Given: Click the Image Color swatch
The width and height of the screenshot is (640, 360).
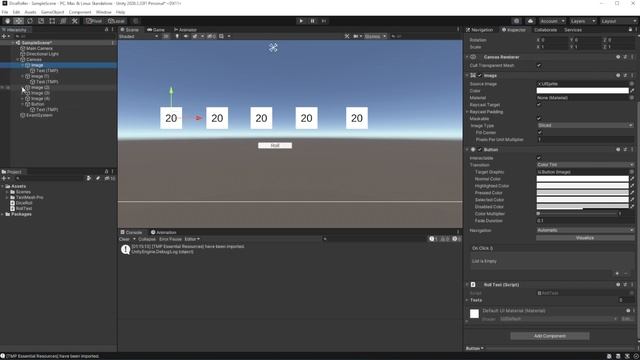Looking at the screenshot, I should (582, 91).
